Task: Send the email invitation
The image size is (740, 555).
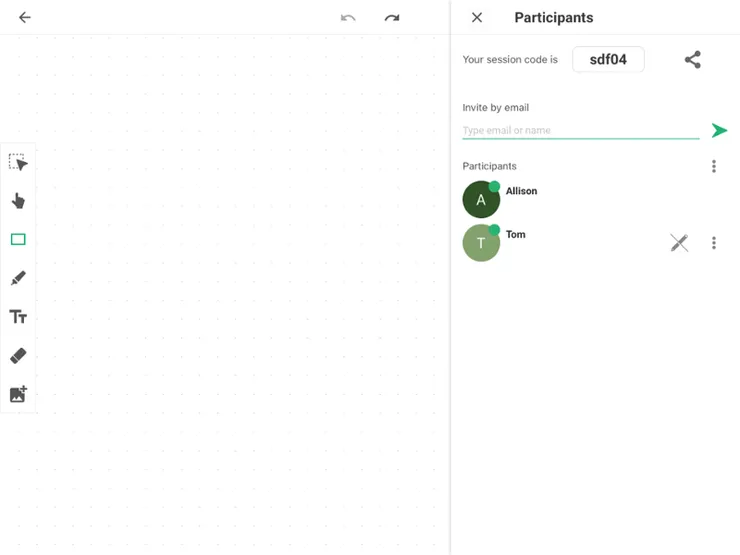Action: tap(719, 131)
